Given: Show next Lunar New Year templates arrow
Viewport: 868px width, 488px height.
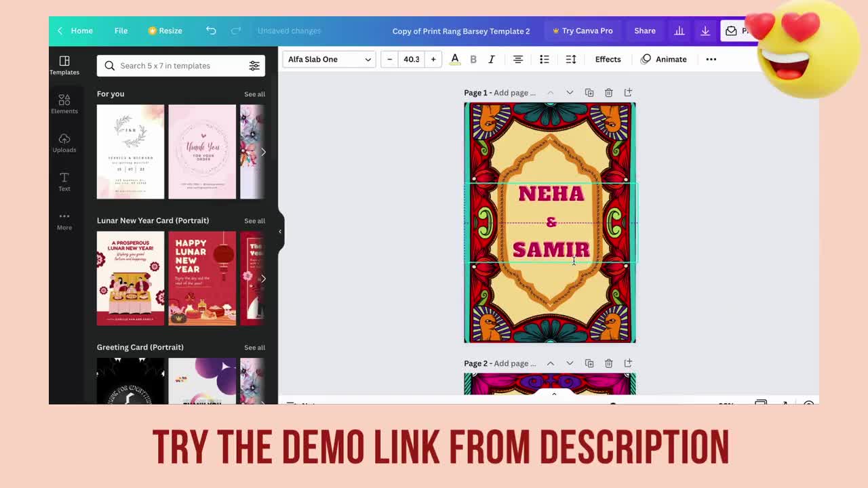Looking at the screenshot, I should pyautogui.click(x=263, y=279).
